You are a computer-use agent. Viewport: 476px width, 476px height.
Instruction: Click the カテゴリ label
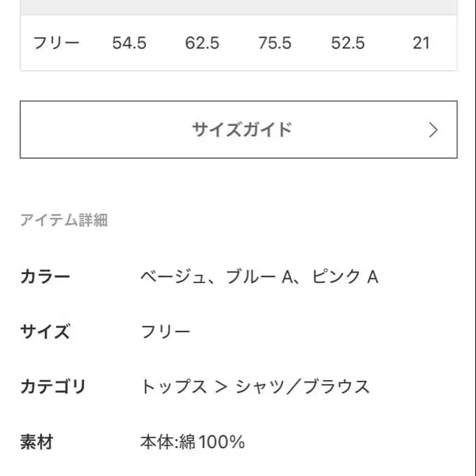click(53, 386)
